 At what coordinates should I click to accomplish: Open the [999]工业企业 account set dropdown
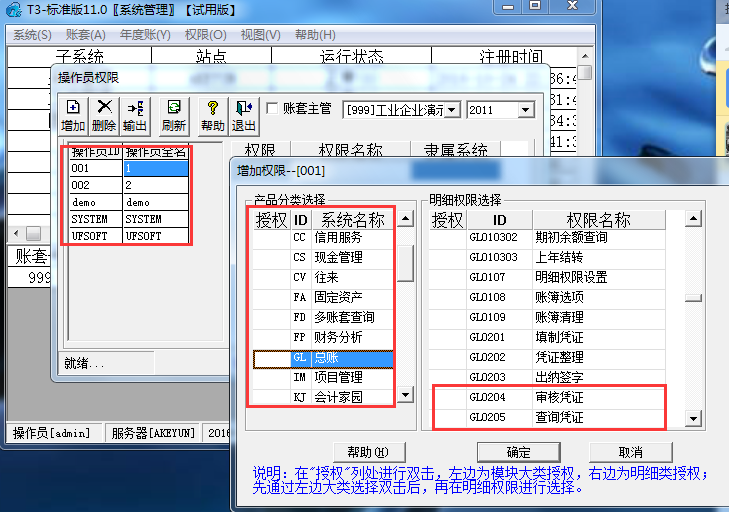[451, 109]
